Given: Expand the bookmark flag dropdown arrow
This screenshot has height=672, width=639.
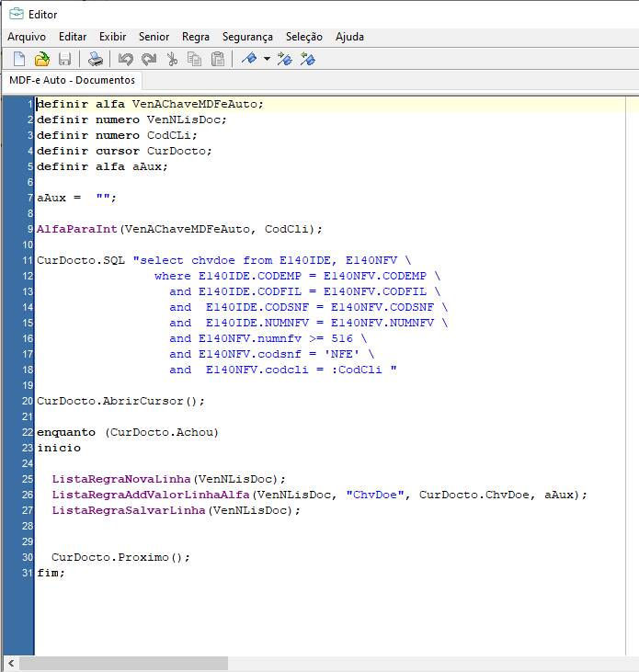Looking at the screenshot, I should pyautogui.click(x=267, y=60).
